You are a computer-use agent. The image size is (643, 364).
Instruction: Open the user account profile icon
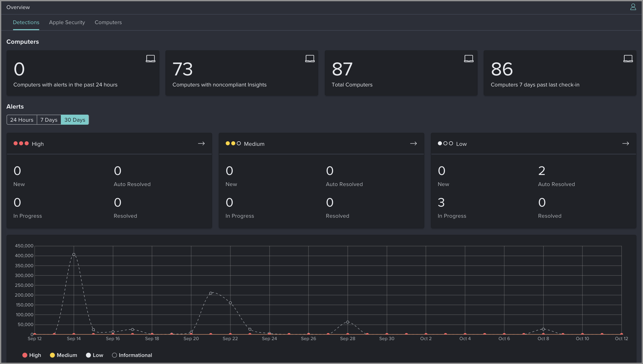pos(633,7)
